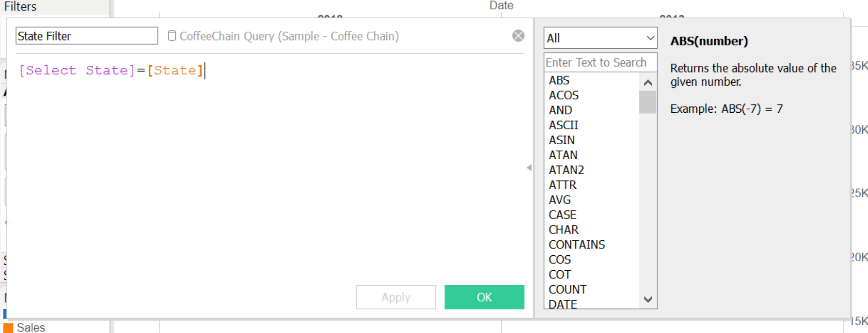Collapse the function list panel arrow

[529, 168]
